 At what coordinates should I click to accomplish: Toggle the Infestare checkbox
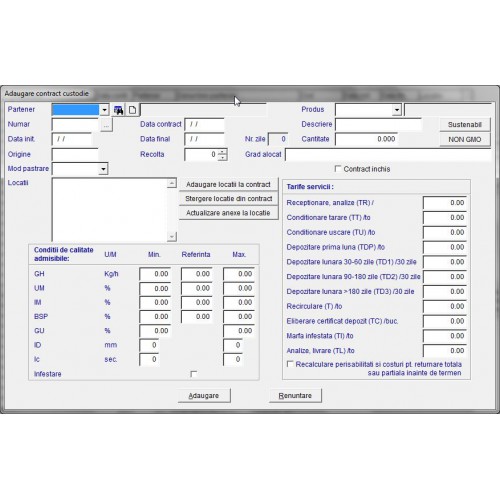click(x=193, y=374)
